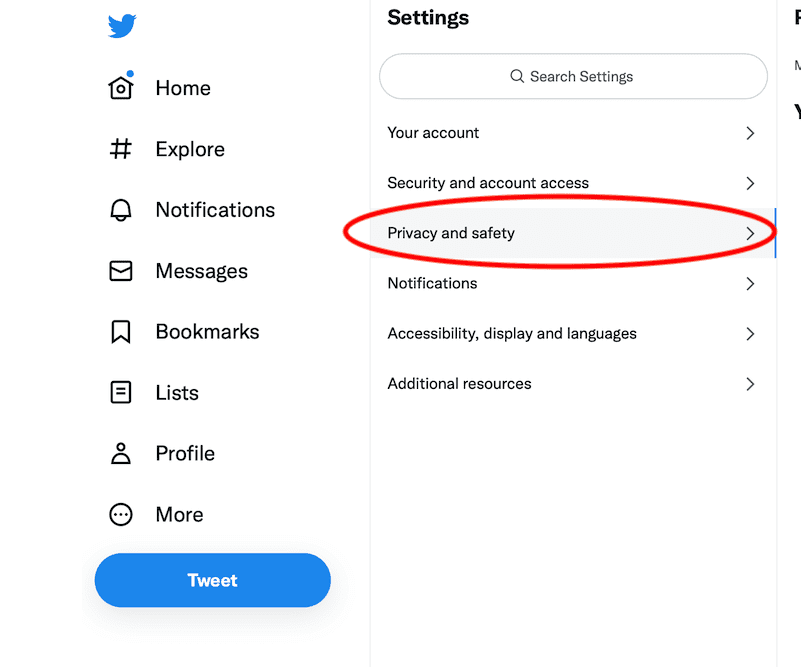Click the Tweet button

[x=212, y=580]
